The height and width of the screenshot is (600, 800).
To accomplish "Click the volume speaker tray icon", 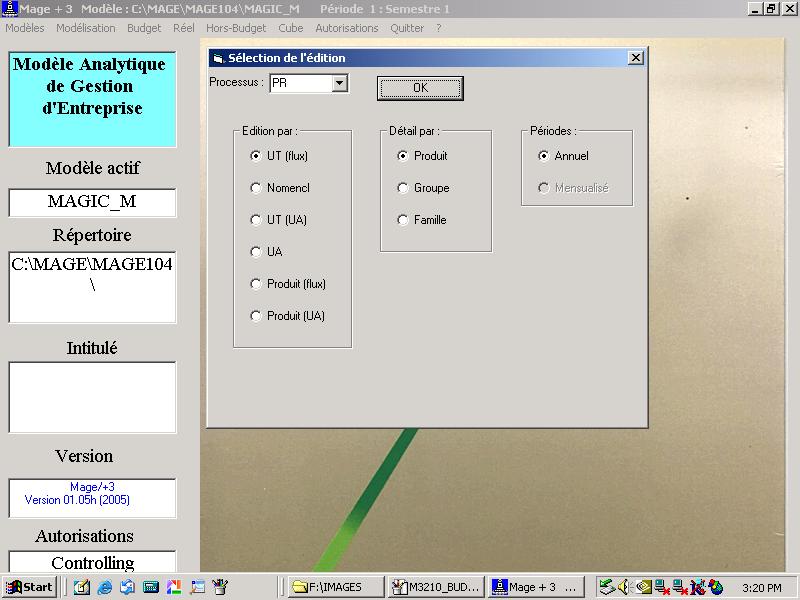I will 623,587.
